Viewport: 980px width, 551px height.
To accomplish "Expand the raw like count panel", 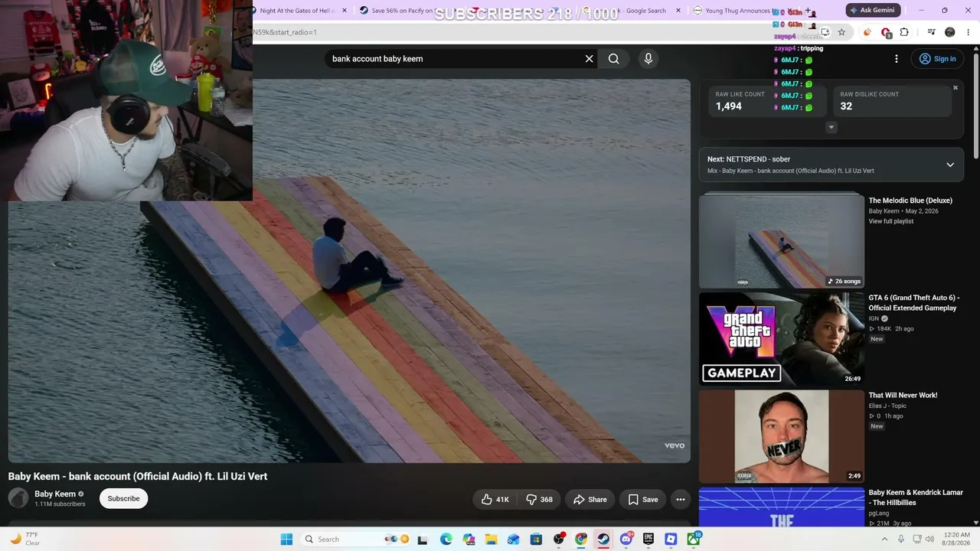I will [831, 128].
